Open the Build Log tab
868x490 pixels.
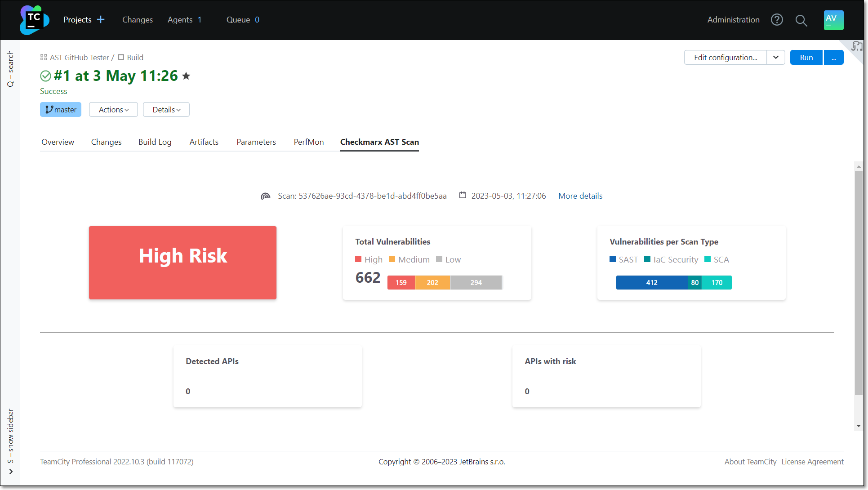[155, 142]
